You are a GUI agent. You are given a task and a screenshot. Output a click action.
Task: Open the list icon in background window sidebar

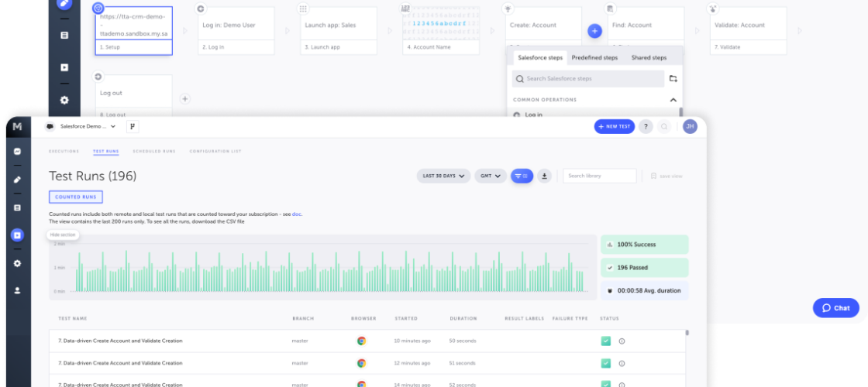[64, 36]
